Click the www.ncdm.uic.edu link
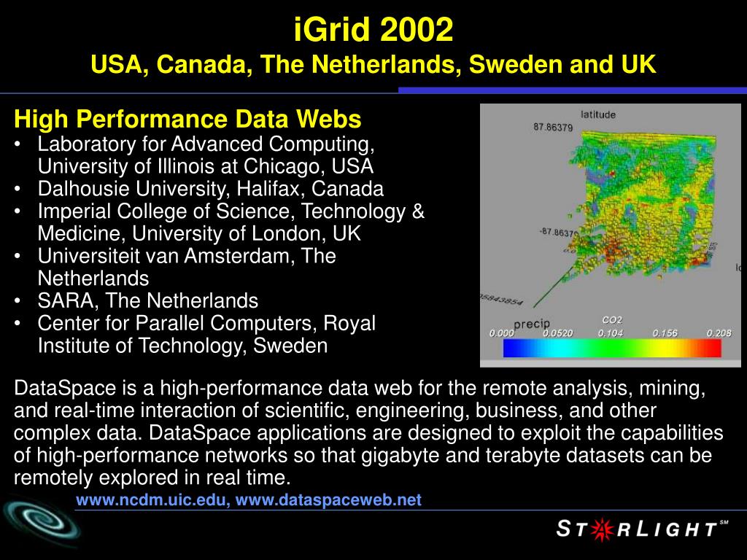 pyautogui.click(x=152, y=500)
